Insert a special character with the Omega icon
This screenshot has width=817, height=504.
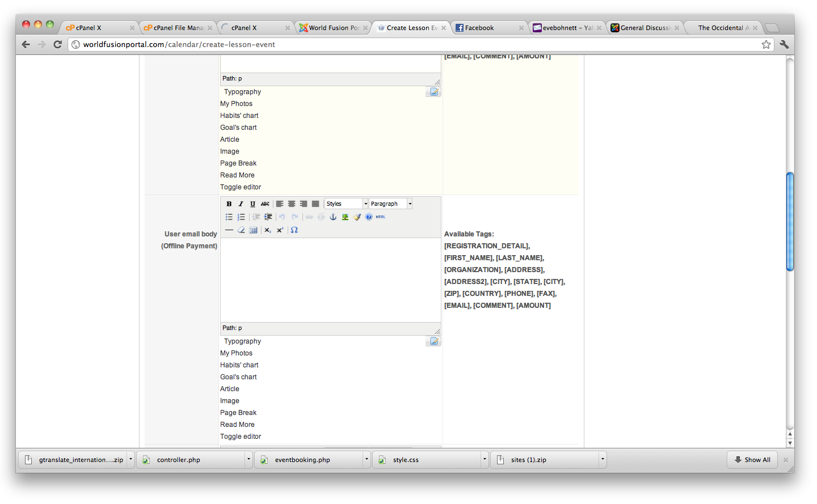point(294,230)
